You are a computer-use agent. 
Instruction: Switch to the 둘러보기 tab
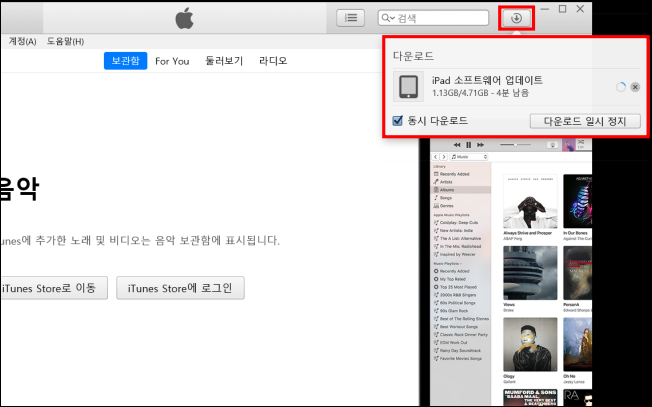coord(224,61)
